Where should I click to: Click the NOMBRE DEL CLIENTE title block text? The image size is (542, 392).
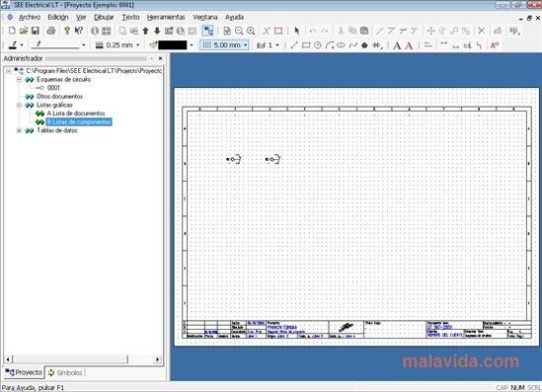pos(444,336)
